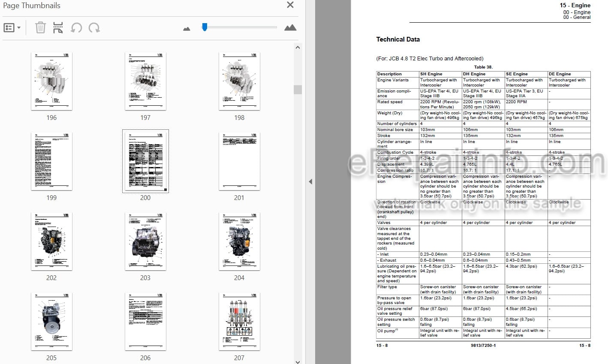Click the 'Technical Data' heading
Image resolution: width=608 pixels, height=364 pixels.
398,39
